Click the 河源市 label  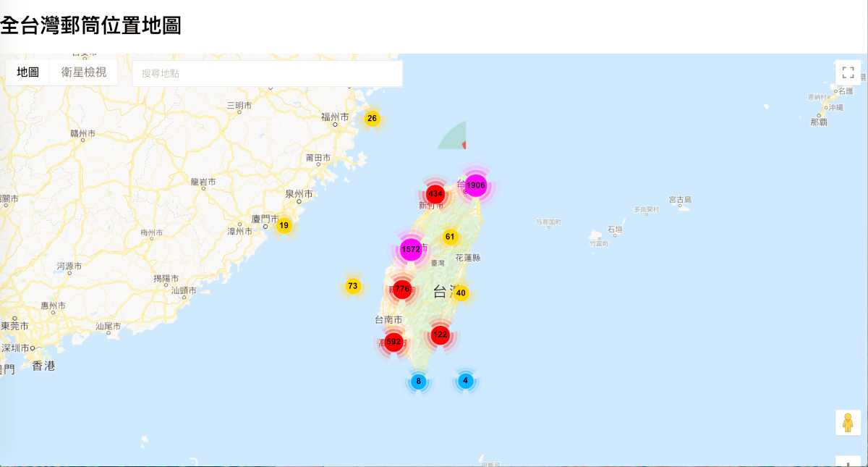pos(69,266)
